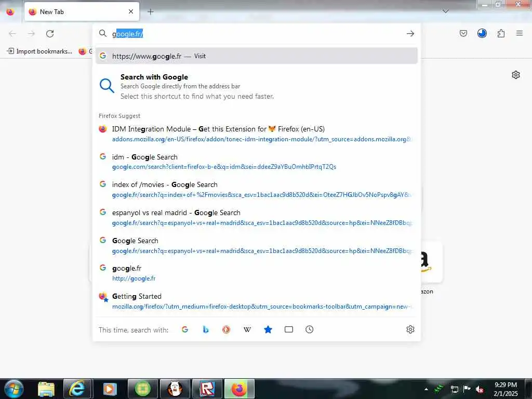Open the new tab page settings gear
532x399 pixels.
pos(516,75)
